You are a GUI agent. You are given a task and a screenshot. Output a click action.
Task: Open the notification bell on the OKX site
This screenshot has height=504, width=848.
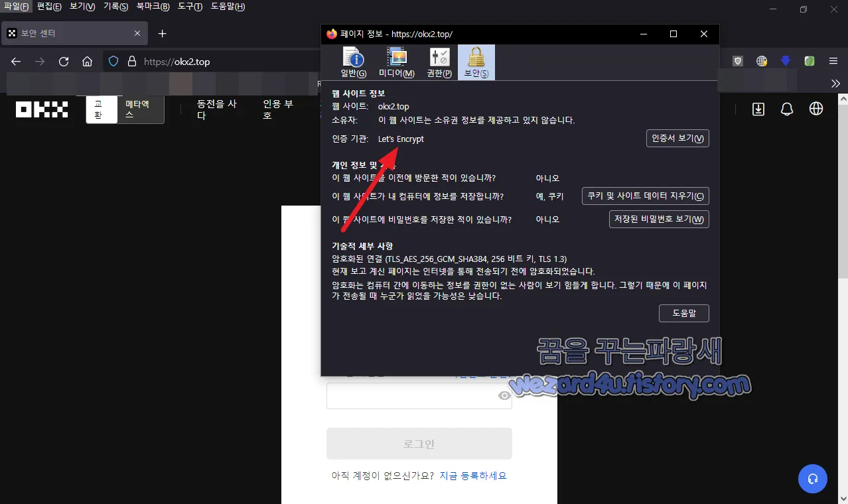pyautogui.click(x=787, y=109)
